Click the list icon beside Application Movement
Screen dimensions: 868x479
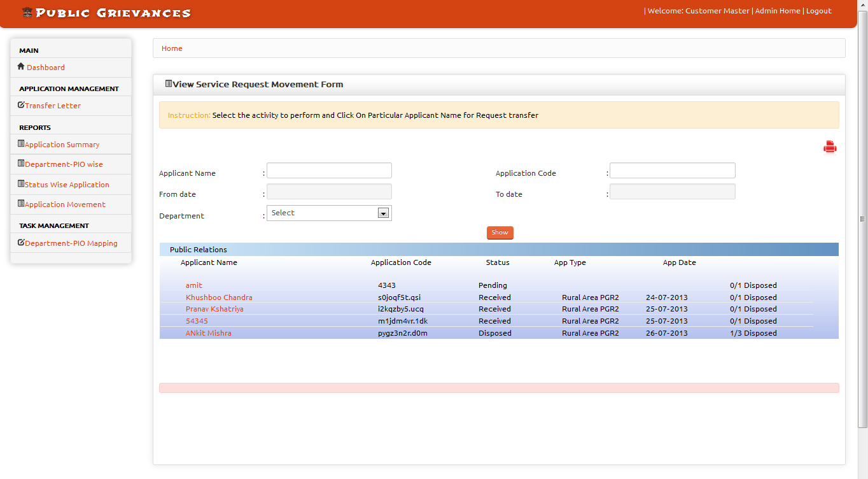[x=21, y=204]
